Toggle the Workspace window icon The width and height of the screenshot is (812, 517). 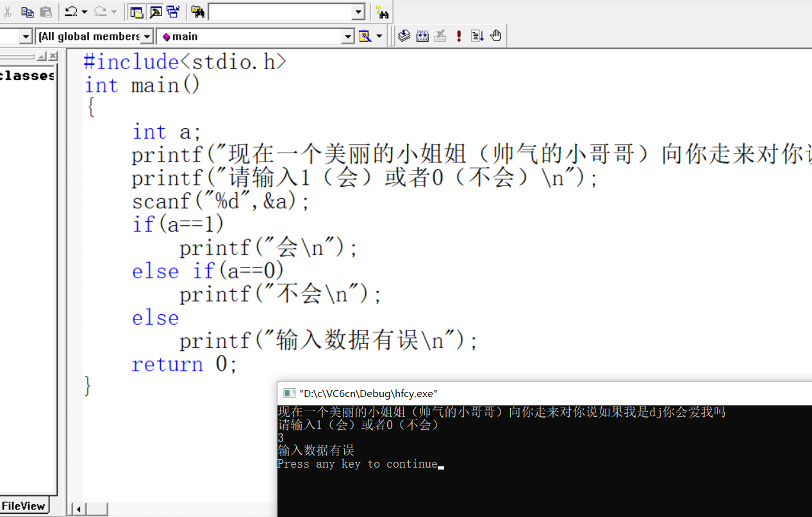137,12
